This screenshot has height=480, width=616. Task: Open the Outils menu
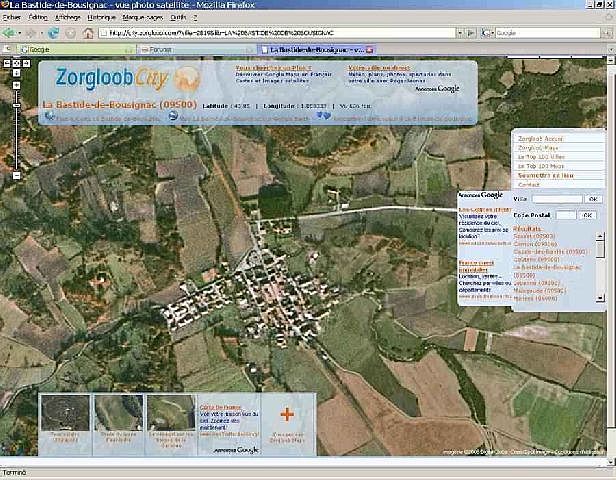(x=178, y=18)
